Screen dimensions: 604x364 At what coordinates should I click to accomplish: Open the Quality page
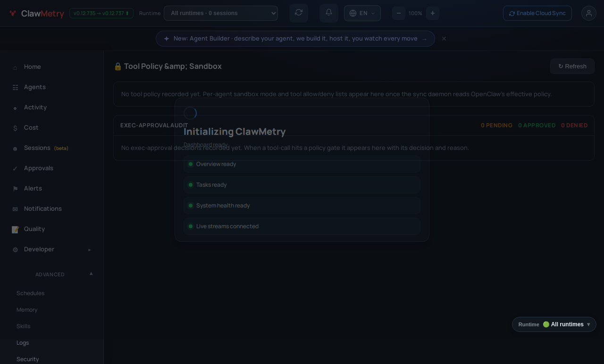52,229
